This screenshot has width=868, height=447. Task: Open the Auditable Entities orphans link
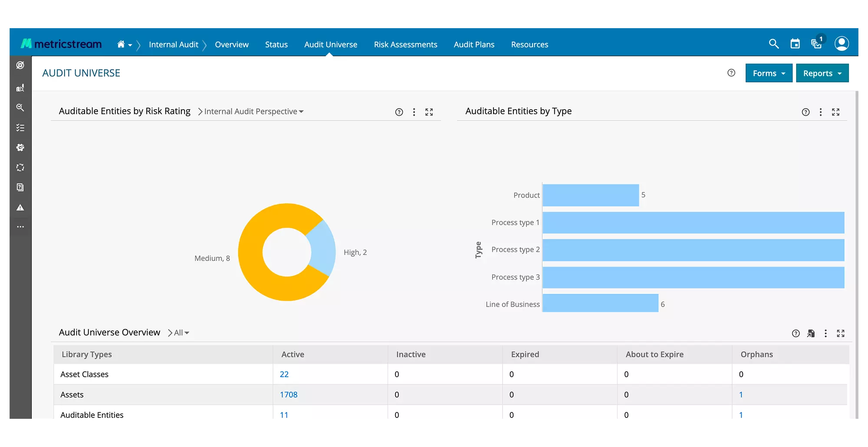[741, 415]
